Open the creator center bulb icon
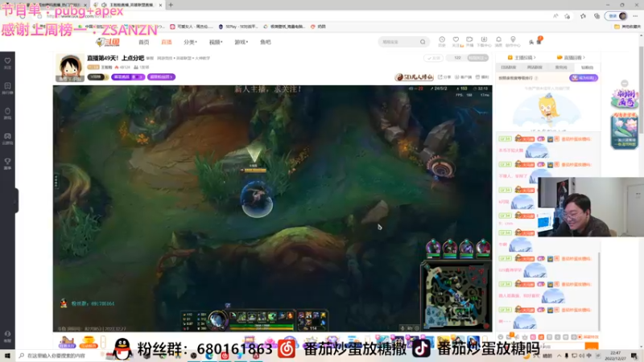This screenshot has width=644, height=362. pos(513,41)
